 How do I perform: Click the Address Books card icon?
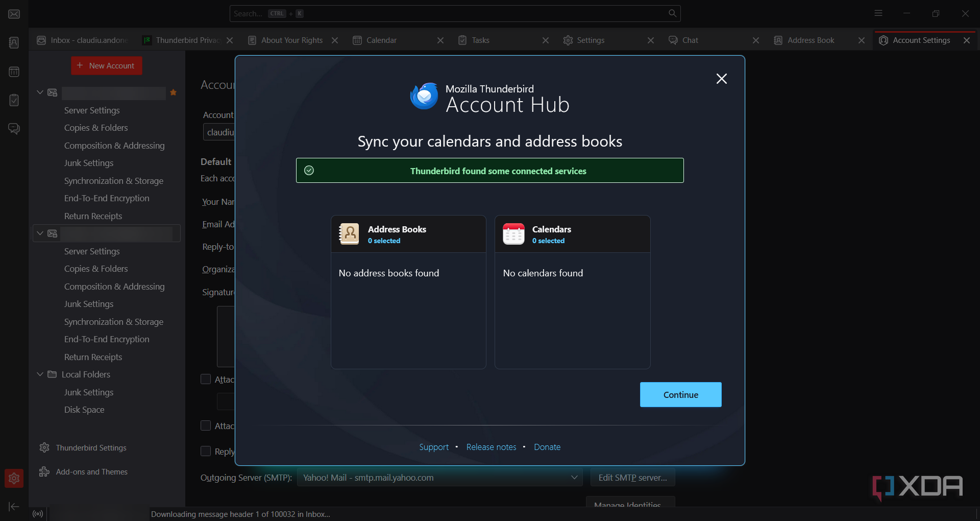pos(349,234)
